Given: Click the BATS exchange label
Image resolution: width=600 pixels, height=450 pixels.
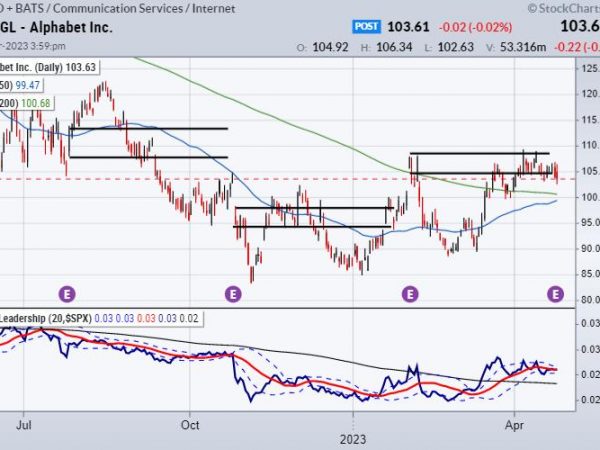Looking at the screenshot, I should 29,8.
